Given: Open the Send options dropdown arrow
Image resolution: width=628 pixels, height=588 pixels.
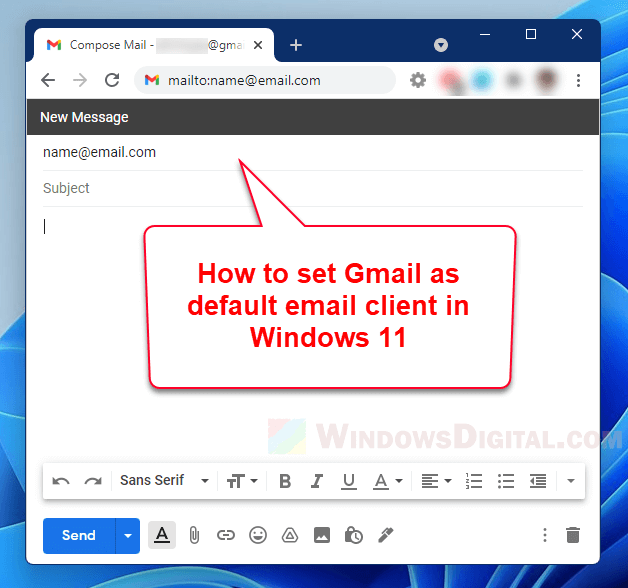Looking at the screenshot, I should (x=128, y=536).
